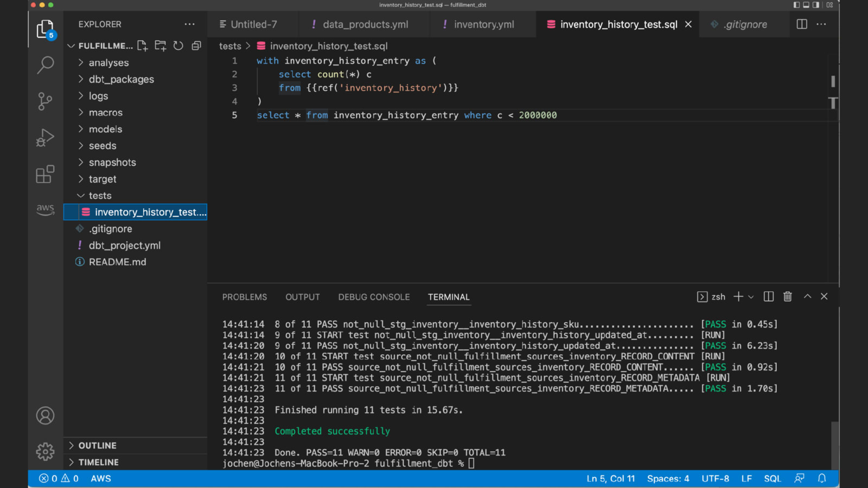Expand the target folder
868x488 pixels.
[136, 179]
